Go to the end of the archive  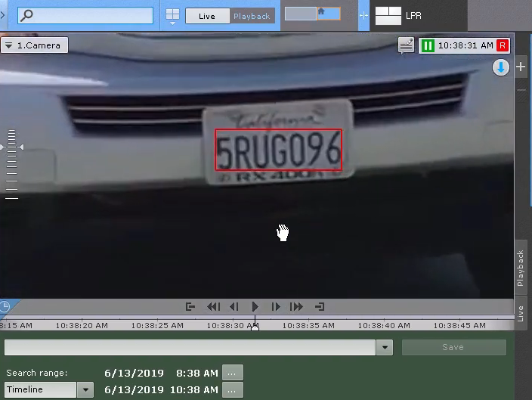[x=320, y=306]
